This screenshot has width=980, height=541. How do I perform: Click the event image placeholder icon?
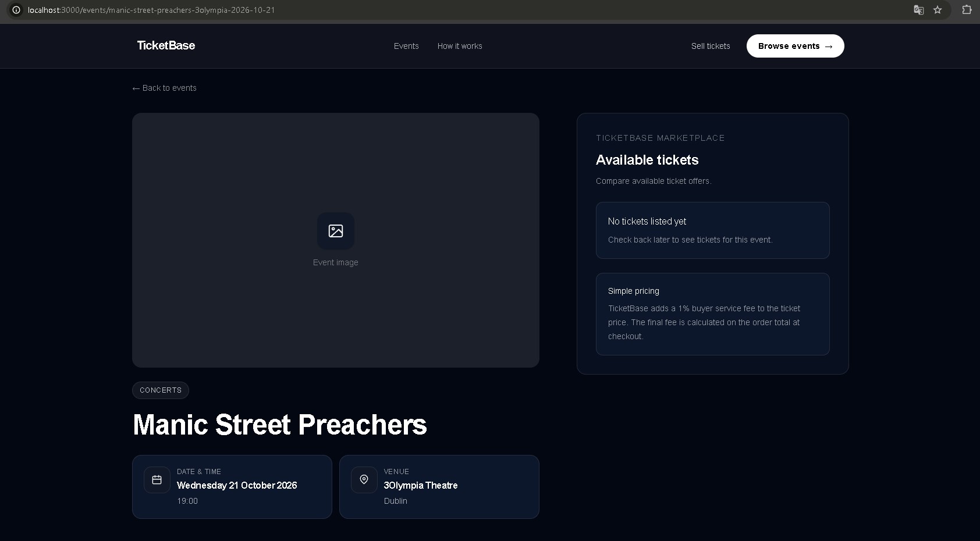click(x=336, y=231)
